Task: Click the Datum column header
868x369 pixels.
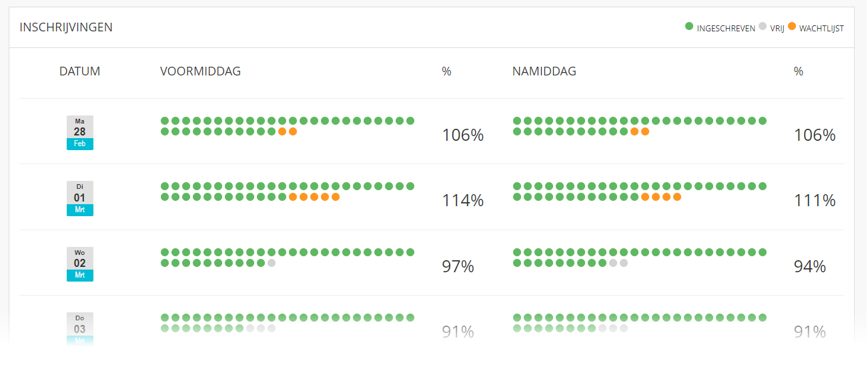Action: coord(80,71)
